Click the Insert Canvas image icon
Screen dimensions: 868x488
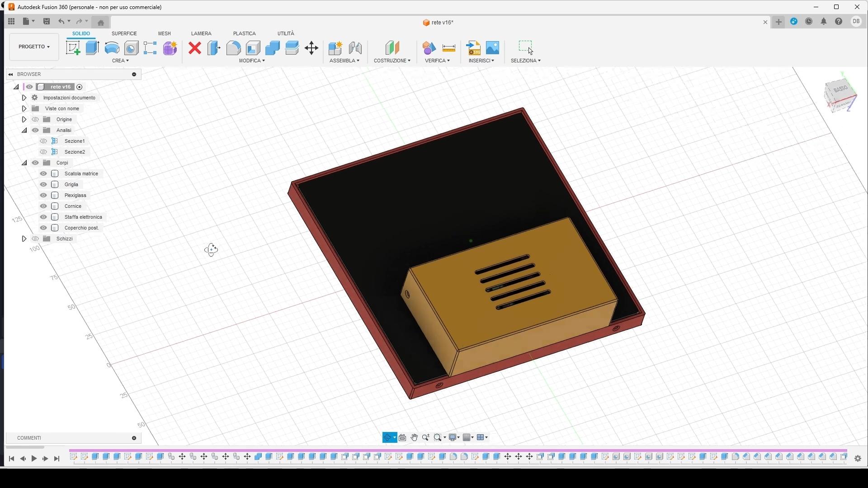coord(493,48)
